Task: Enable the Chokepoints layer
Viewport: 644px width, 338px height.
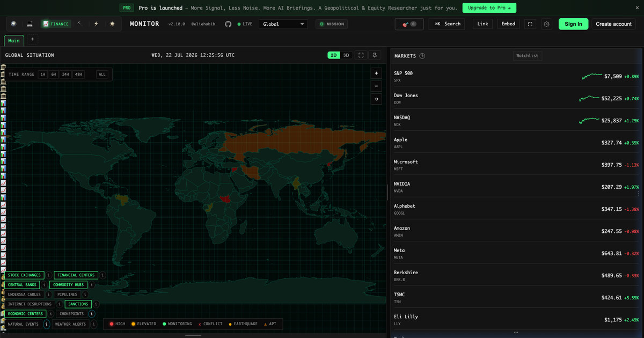Action: tap(71, 314)
